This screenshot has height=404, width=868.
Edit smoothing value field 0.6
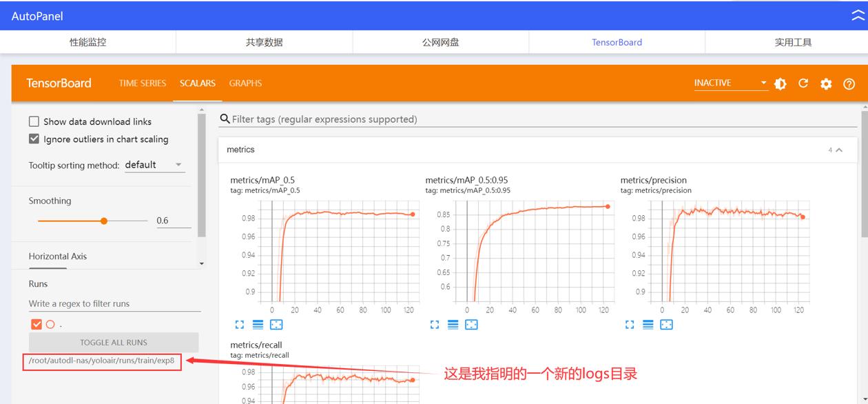173,221
